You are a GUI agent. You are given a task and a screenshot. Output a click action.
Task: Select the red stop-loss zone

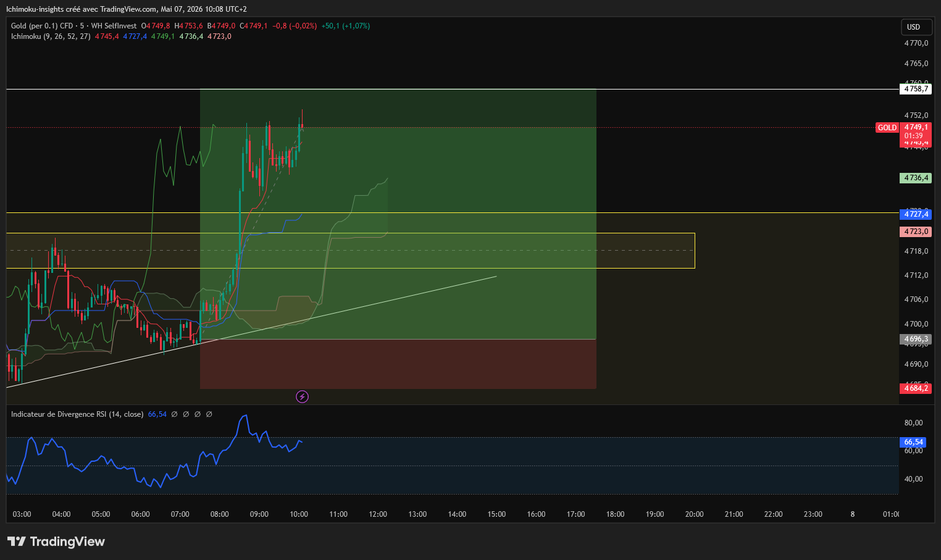[x=398, y=364]
